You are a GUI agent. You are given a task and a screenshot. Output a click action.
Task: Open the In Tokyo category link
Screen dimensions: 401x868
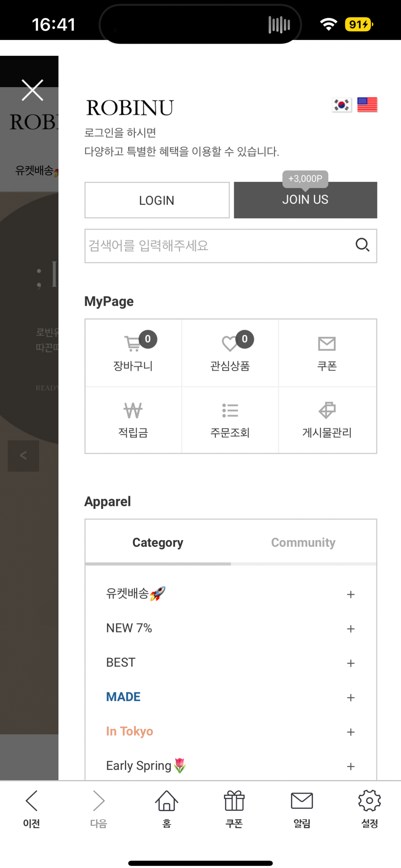pos(130,731)
